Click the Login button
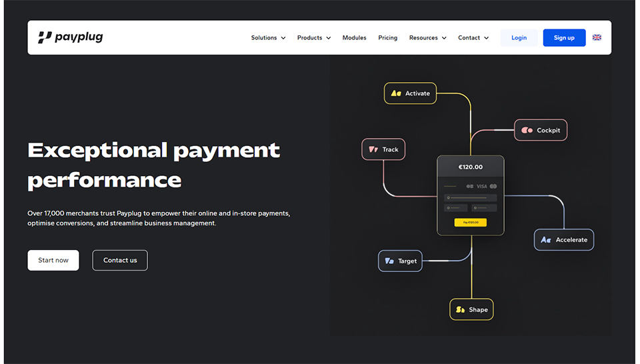Viewport: 640px width, 364px height. tap(519, 37)
